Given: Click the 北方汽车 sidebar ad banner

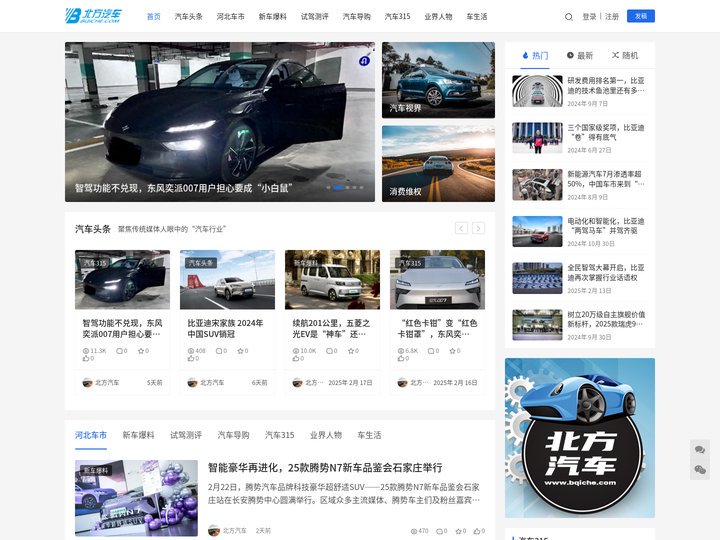Looking at the screenshot, I should click(580, 438).
